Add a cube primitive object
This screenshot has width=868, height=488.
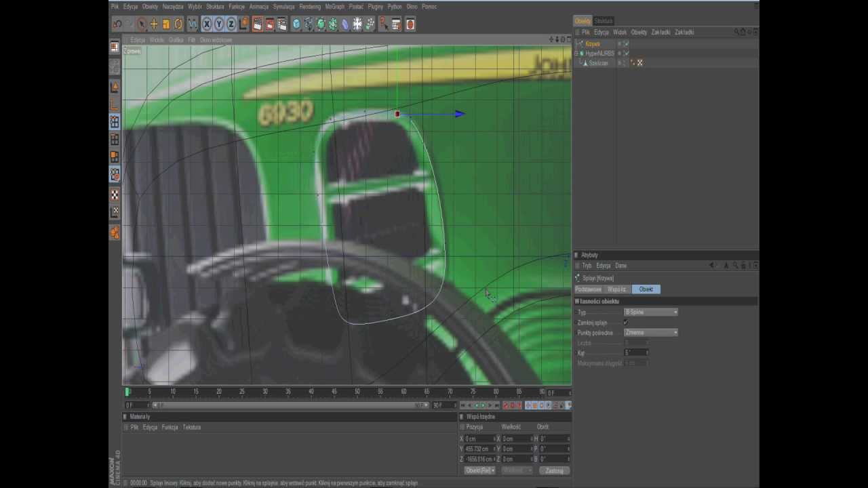pyautogui.click(x=296, y=24)
